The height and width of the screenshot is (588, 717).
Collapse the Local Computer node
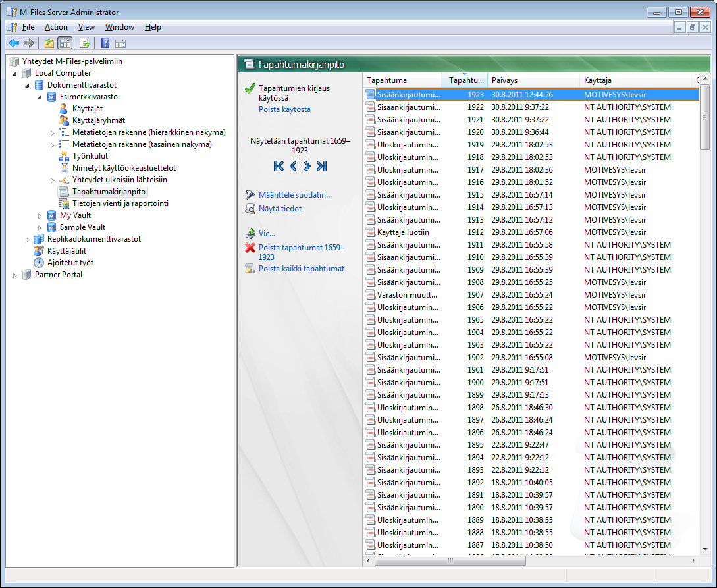14,73
